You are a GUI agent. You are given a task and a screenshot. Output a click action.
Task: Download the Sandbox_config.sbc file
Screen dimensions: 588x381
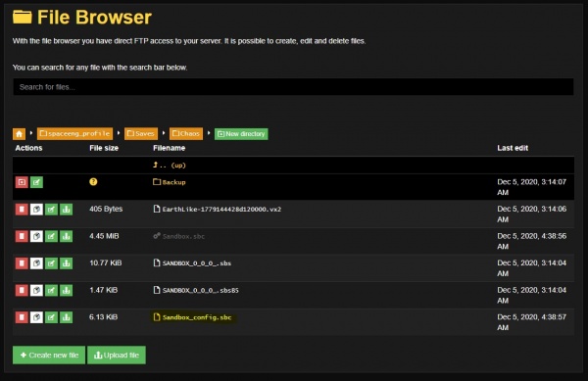pyautogui.click(x=67, y=317)
